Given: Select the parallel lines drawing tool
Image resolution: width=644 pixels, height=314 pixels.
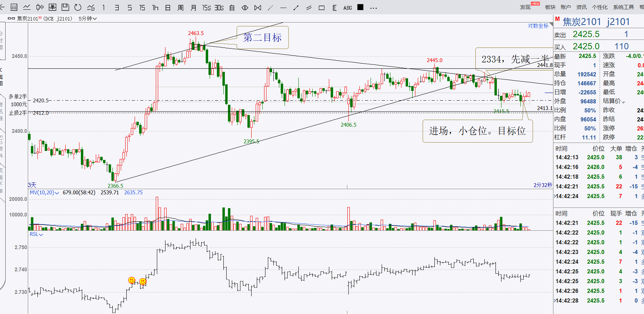Looking at the screenshot, I should (309, 8).
